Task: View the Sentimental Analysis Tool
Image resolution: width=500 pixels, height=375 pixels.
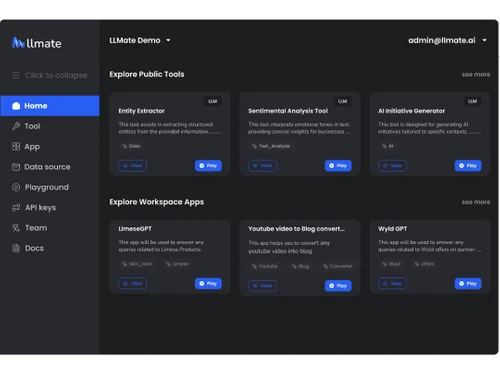Action: tap(262, 166)
